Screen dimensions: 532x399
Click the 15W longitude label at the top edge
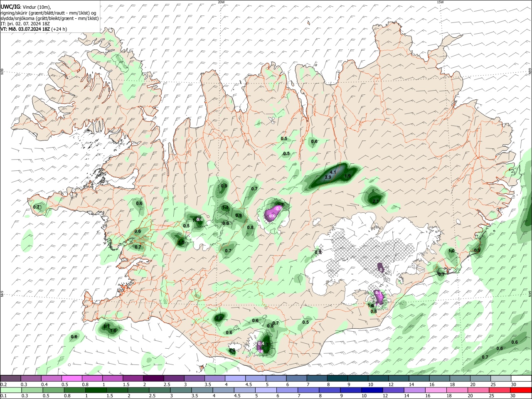click(x=440, y=2)
